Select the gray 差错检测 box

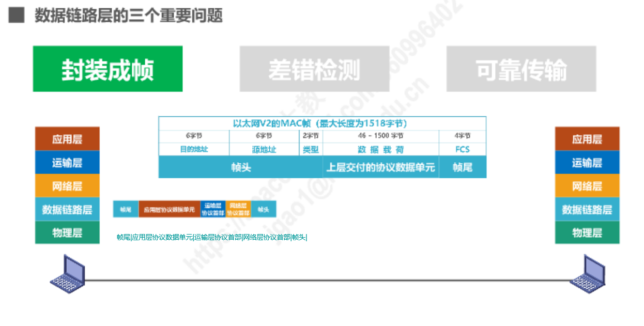point(314,69)
